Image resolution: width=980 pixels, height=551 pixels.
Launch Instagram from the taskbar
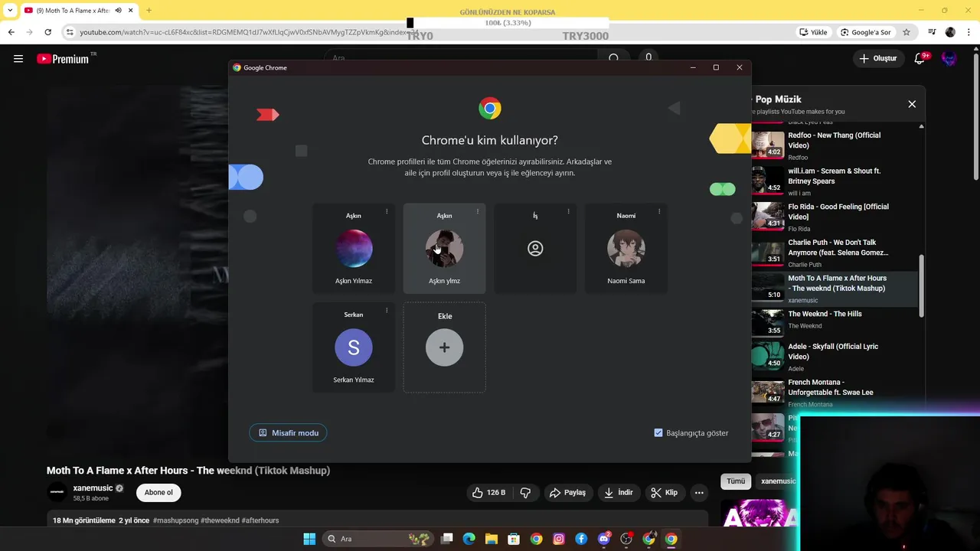point(559,539)
